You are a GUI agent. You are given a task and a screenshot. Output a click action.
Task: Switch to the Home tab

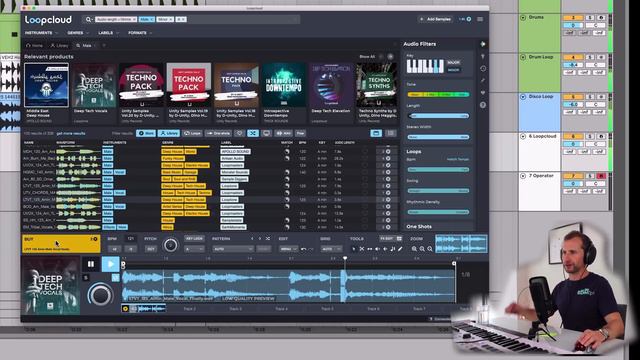click(x=35, y=45)
